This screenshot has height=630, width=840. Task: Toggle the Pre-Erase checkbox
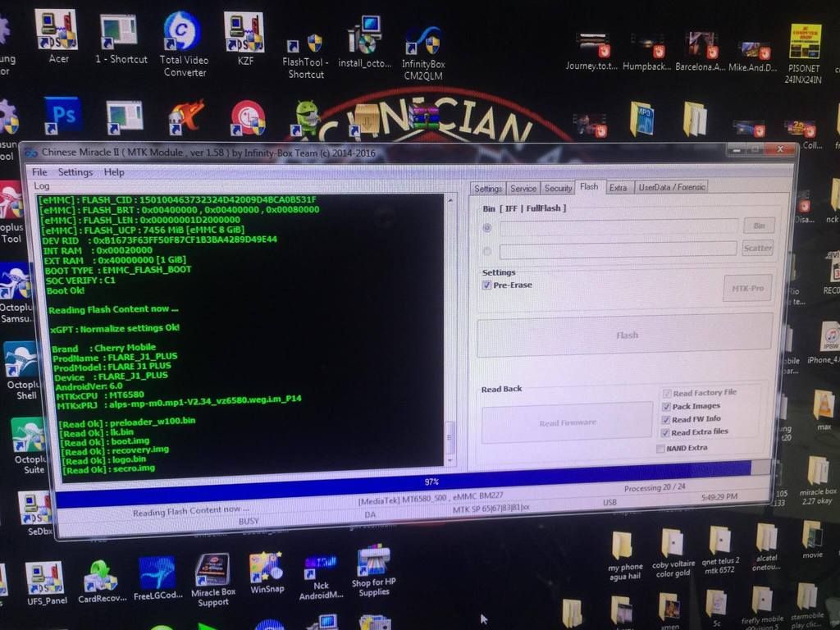[487, 285]
